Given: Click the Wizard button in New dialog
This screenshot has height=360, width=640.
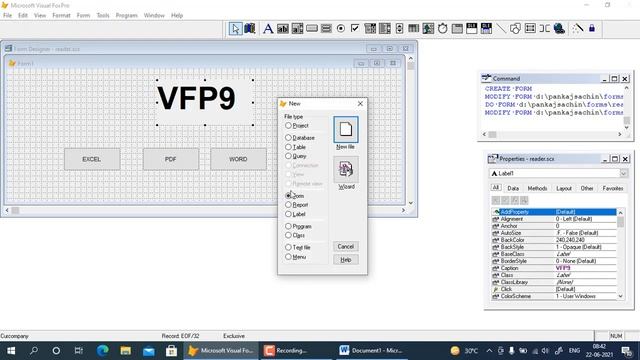Looking at the screenshot, I should [346, 169].
